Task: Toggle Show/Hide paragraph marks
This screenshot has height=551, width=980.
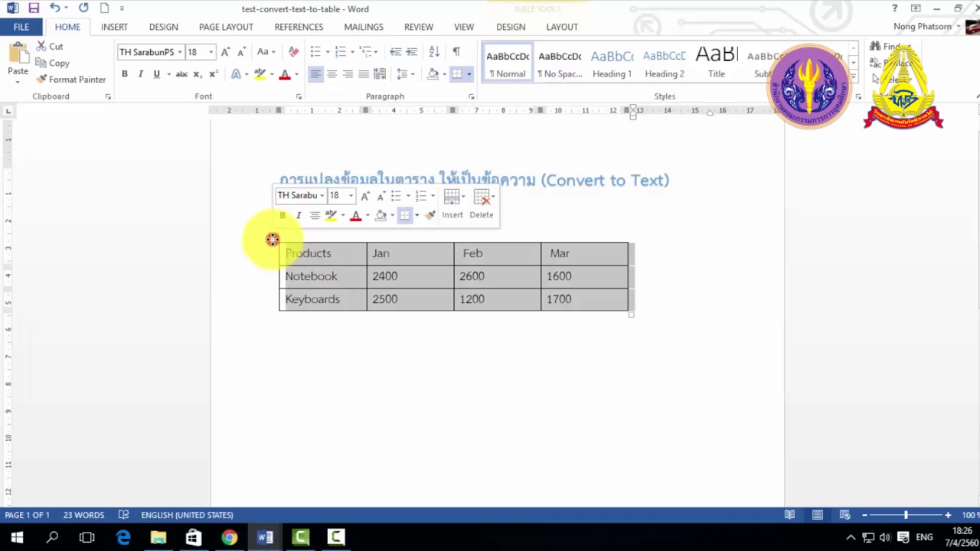Action: point(456,52)
